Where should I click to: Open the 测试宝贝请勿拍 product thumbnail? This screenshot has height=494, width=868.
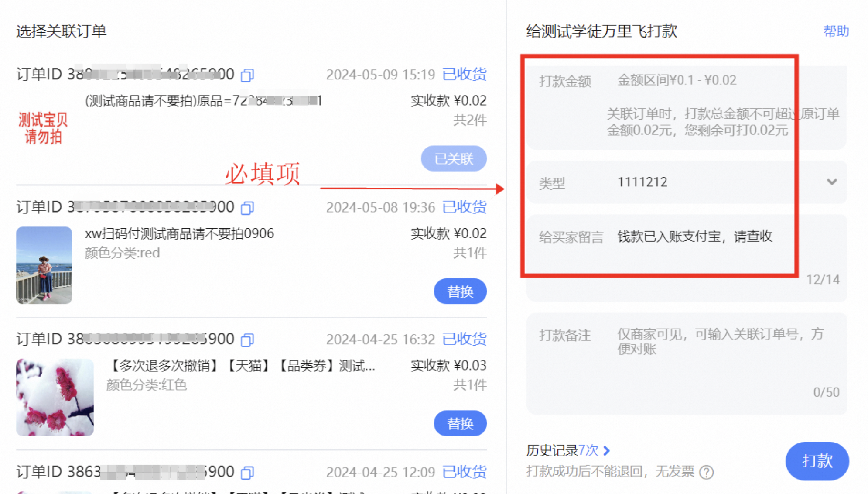click(43, 128)
